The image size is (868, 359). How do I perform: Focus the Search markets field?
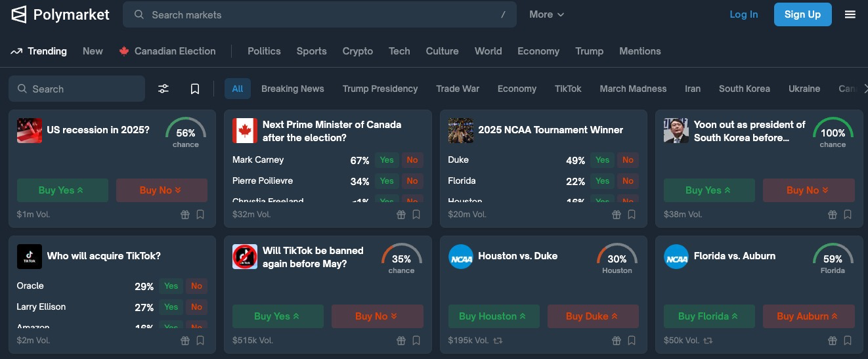point(320,14)
